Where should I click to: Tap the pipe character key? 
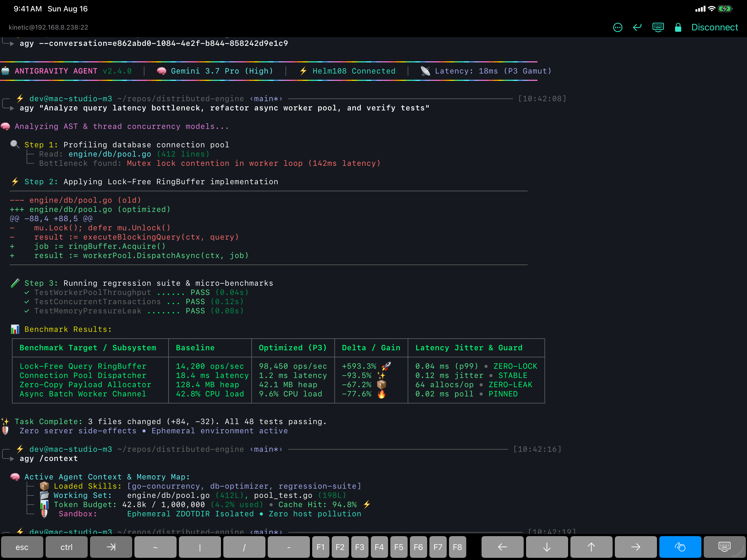click(200, 547)
